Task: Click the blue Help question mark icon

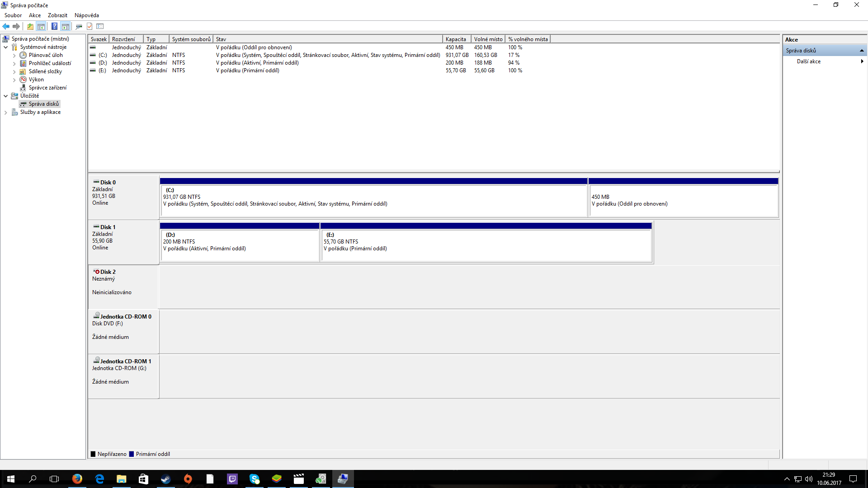Action: pos(54,26)
